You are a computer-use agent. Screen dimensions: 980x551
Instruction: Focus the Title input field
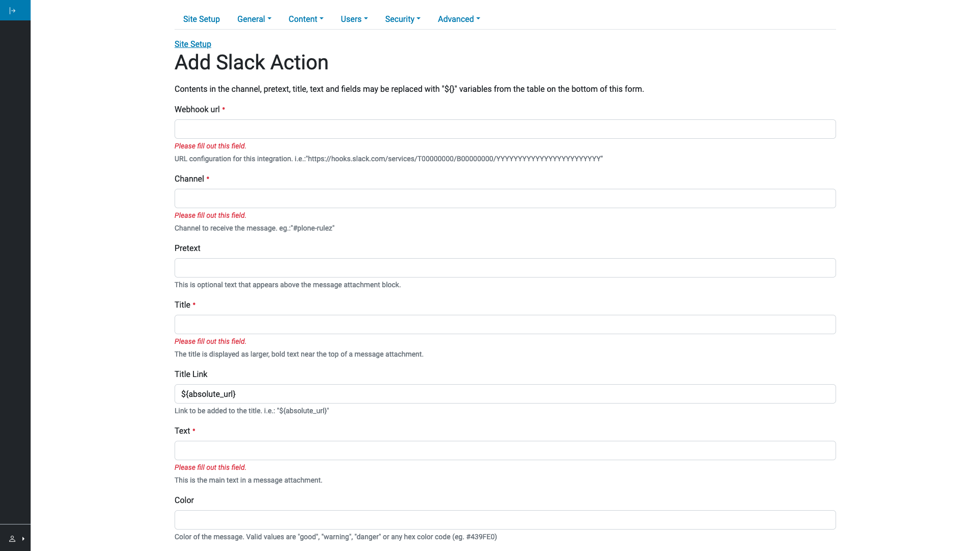[505, 324]
